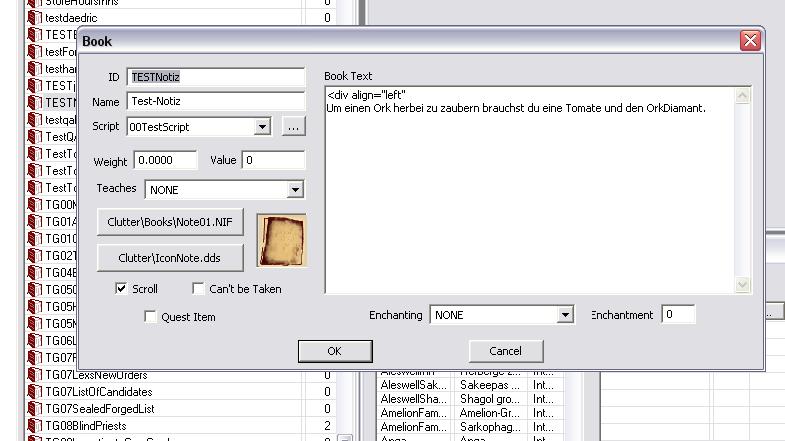Click the Sarkophag... cell name
Image resolution: width=785 pixels, height=441 pixels.
[x=490, y=427]
